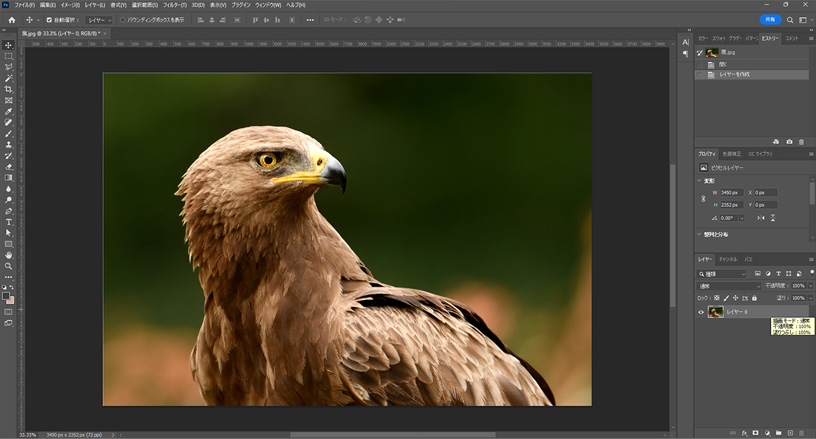Open the workspace switcher dropdown top right
The height and width of the screenshot is (439, 816).
[806, 20]
